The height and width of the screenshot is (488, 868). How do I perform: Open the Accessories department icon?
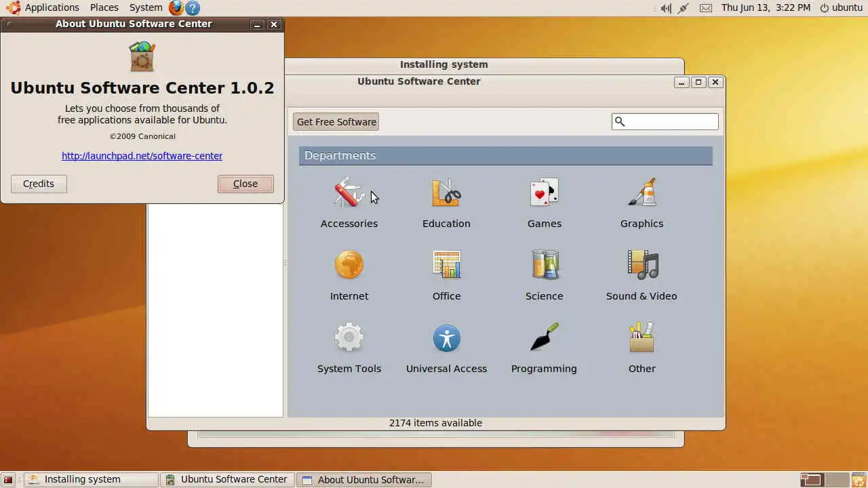click(349, 192)
